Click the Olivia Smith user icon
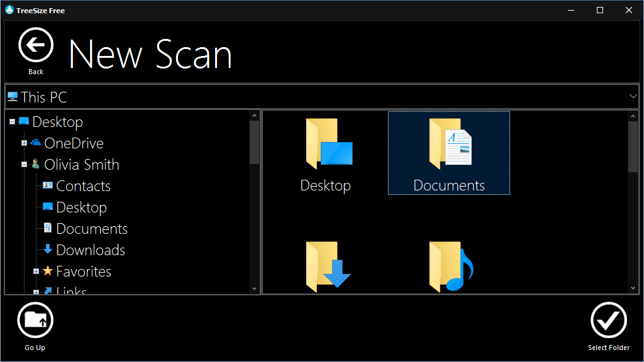The width and height of the screenshot is (644, 362). click(36, 164)
